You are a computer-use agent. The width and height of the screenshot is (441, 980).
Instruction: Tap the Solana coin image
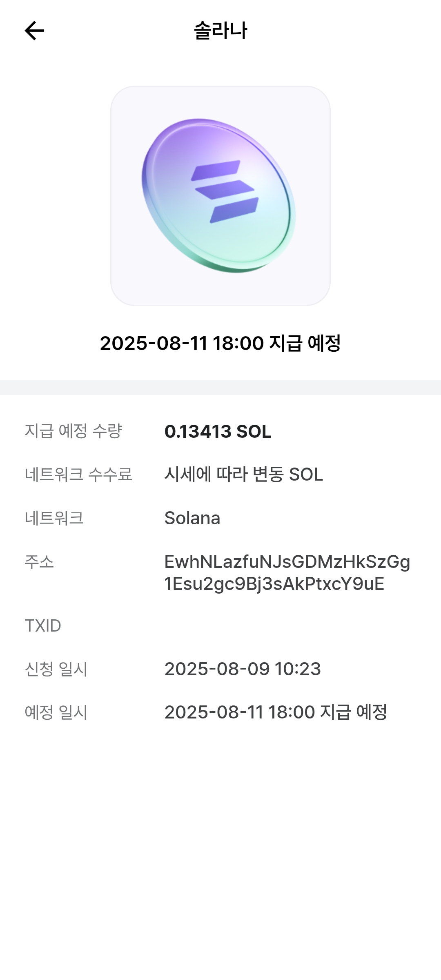pos(220,195)
